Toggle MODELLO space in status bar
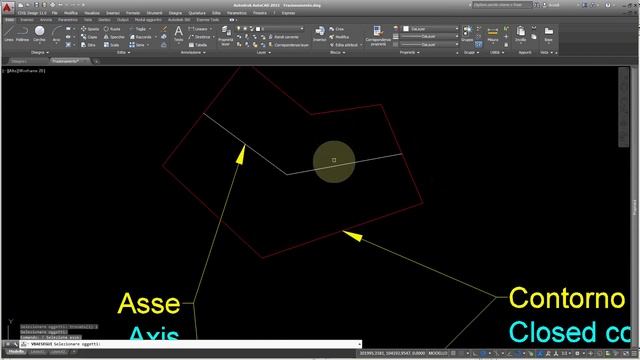 coord(438,353)
